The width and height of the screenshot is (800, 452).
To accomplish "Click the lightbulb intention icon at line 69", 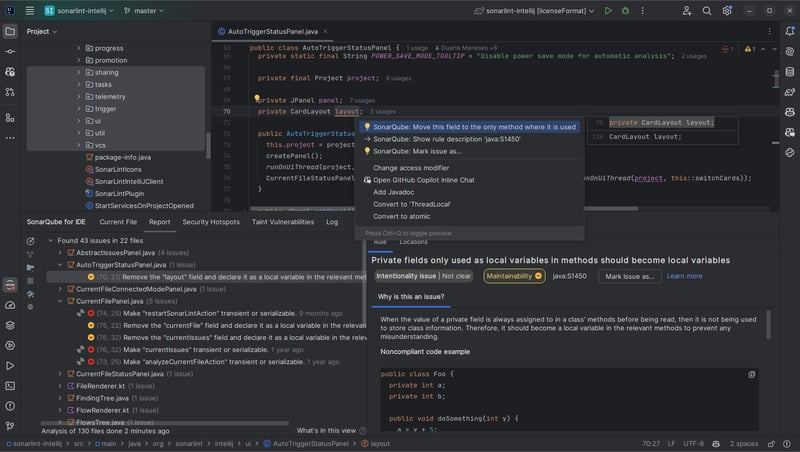I will (x=257, y=98).
